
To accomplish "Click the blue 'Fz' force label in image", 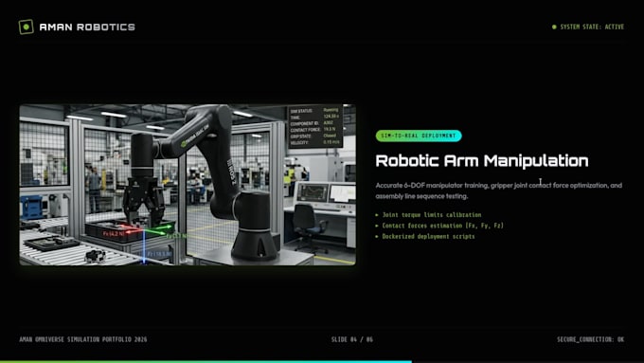I will click(x=159, y=254).
